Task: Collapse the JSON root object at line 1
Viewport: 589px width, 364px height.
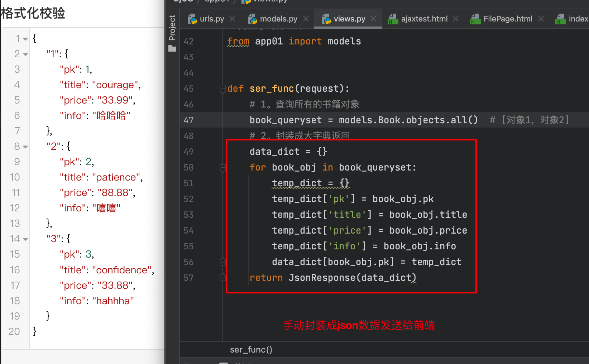Action: tap(25, 39)
